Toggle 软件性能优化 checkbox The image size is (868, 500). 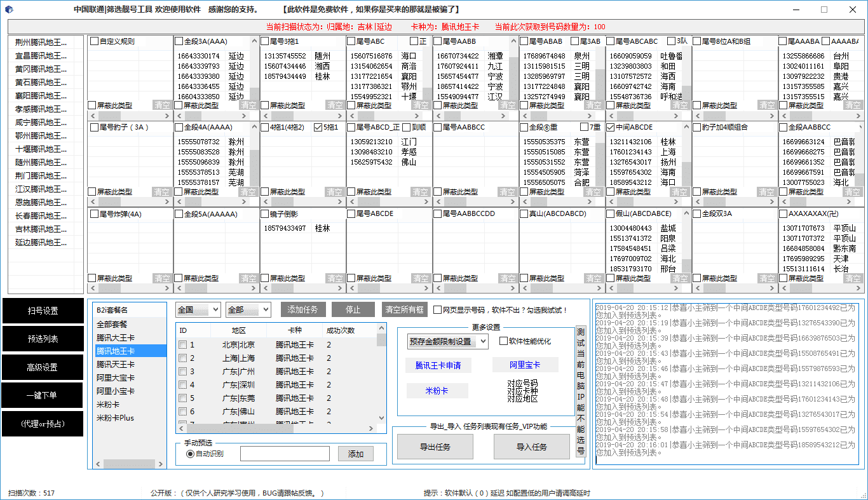point(503,341)
